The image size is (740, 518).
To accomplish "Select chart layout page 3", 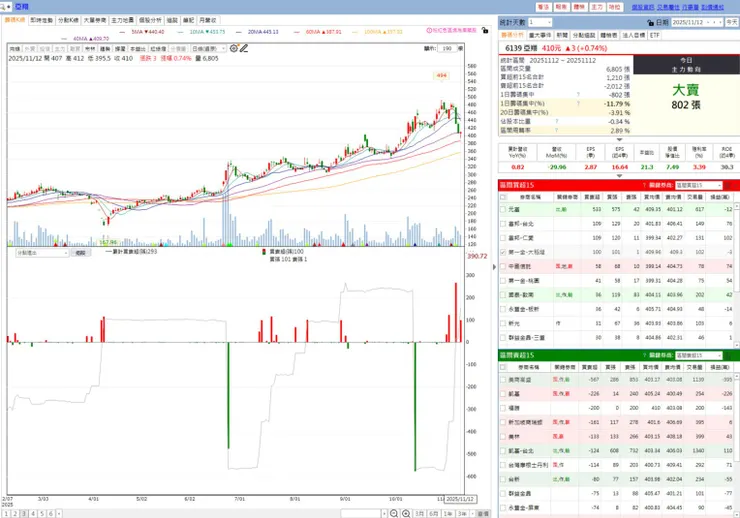I will (x=24, y=514).
